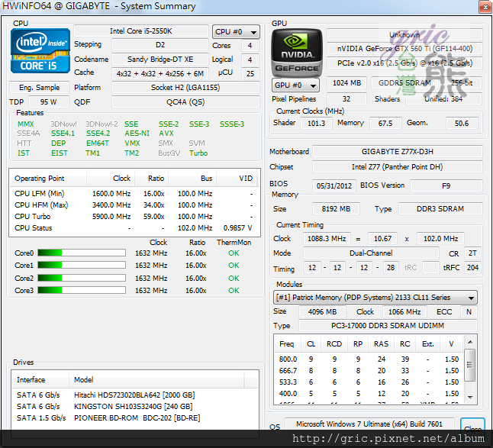Click the Windows 7 Ultimate OS field
The width and height of the screenshot is (493, 448).
369,424
